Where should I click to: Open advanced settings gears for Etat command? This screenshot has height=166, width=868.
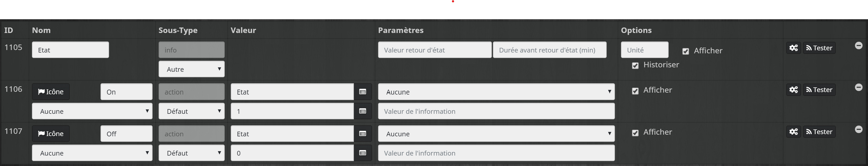click(794, 48)
